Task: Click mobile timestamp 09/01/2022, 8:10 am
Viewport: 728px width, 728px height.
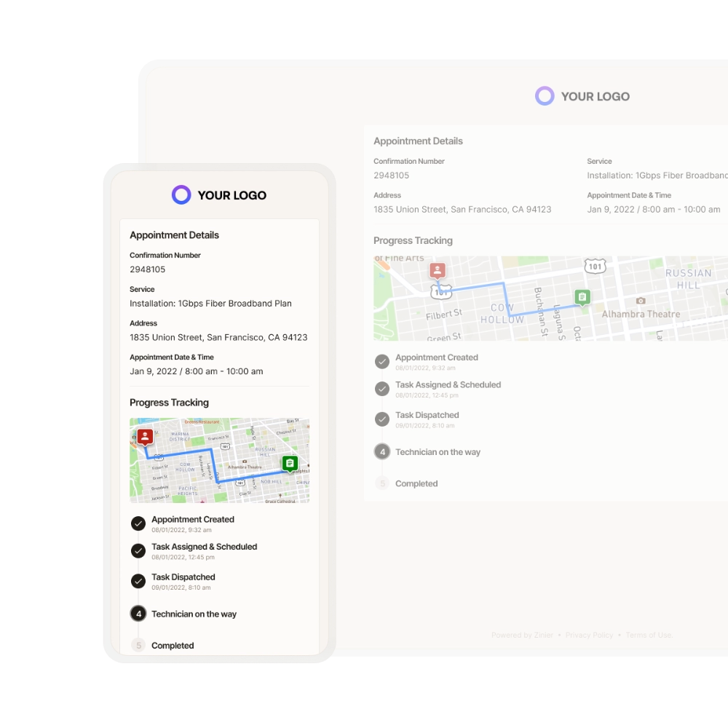Action: [x=181, y=587]
